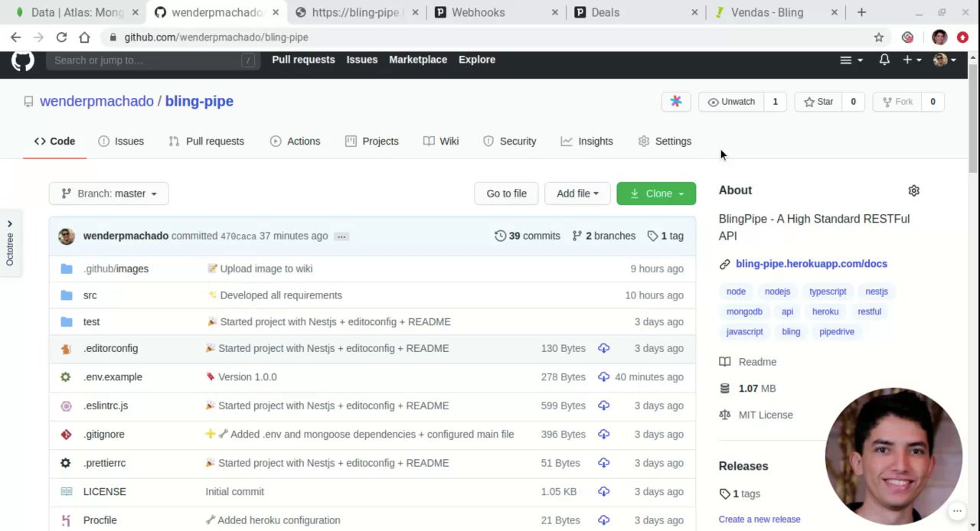Open the user avatar menu in GitHub header
Viewport: 980px width, 531px height.
click(945, 60)
